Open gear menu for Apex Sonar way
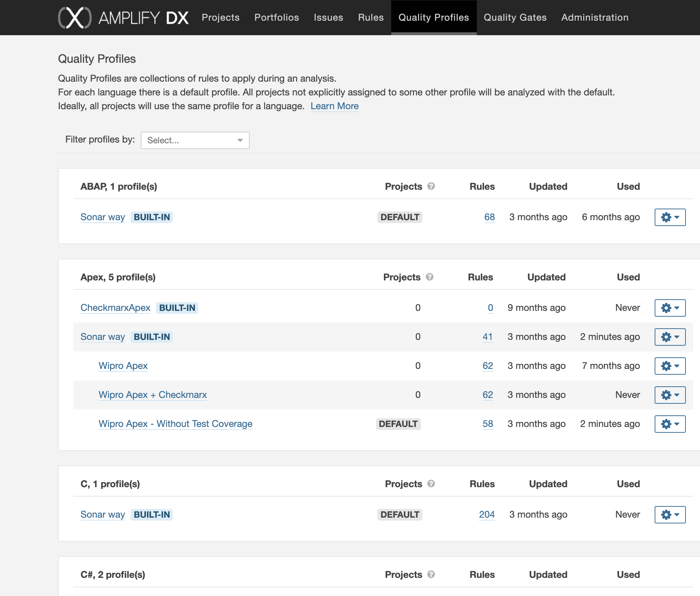 tap(670, 337)
